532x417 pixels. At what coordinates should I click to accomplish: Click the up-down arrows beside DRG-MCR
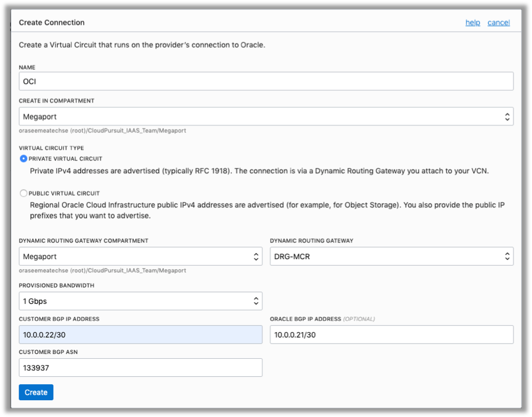(x=507, y=256)
